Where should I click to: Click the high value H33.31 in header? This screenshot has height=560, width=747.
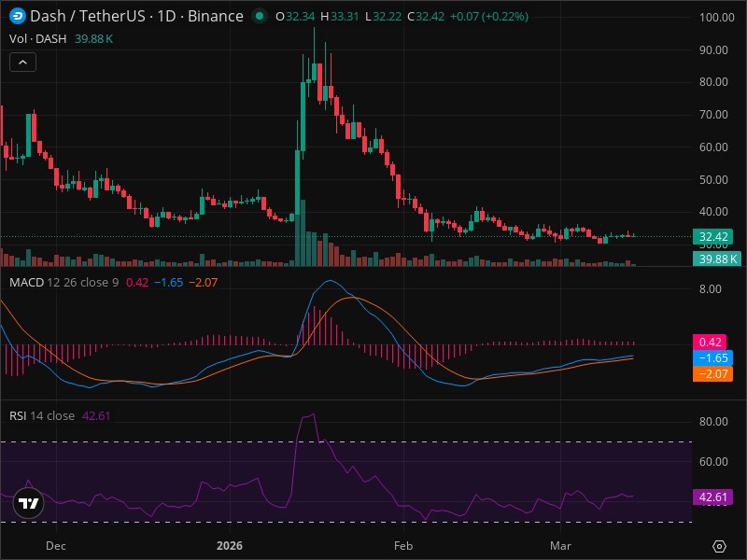(x=340, y=17)
